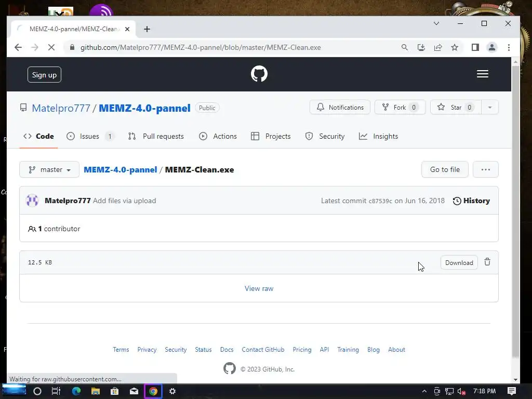Open Cortana search circle on taskbar

[x=37, y=391]
